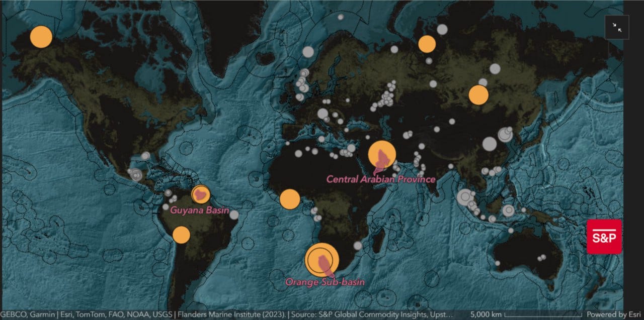Click the orange marker in eastern Siberia
Image resolution: width=644 pixels, height=320 pixels.
[478, 95]
